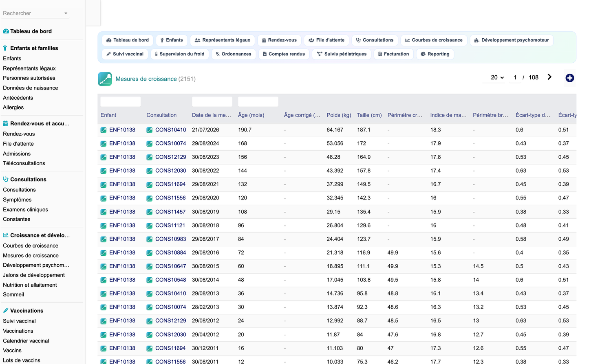Viewport: 589px width, 364px height.
Task: Open consultation link CONS11457
Action: click(x=170, y=212)
